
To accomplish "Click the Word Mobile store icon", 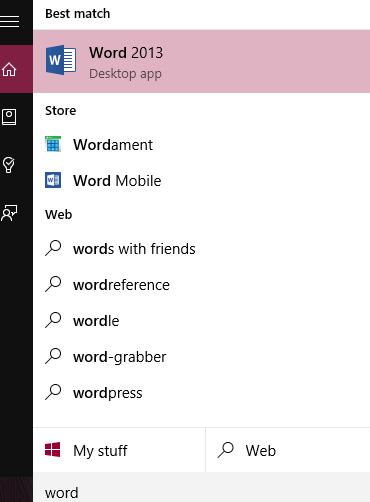I will [53, 180].
